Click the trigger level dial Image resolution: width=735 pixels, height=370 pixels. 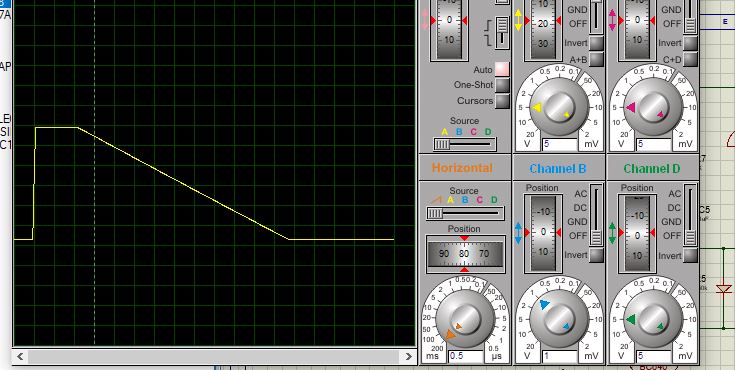[449, 29]
